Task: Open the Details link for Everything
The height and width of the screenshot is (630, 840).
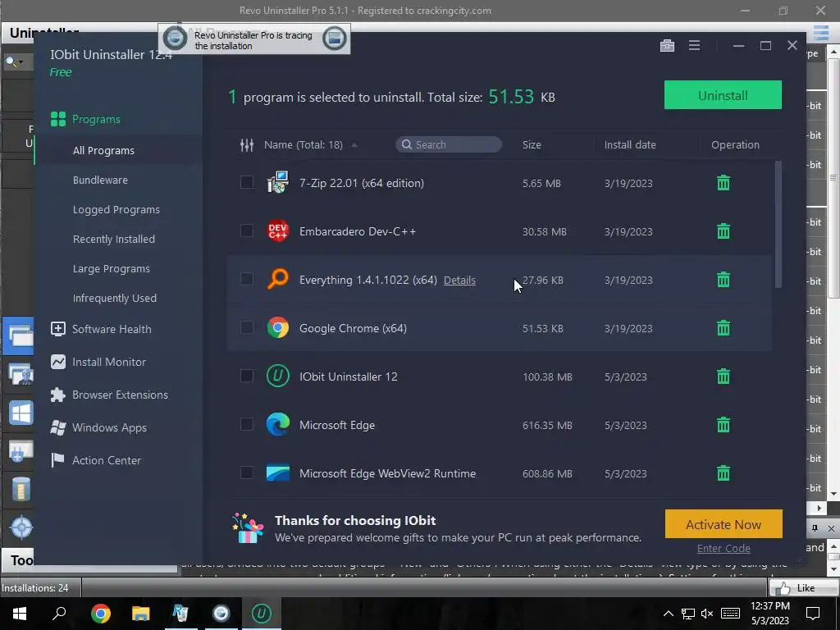Action: tap(459, 281)
